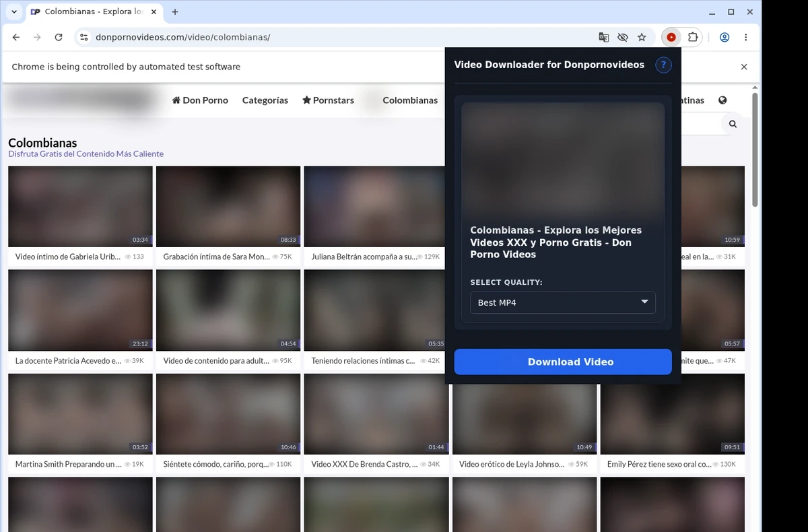Open 'Martina Smith Preparando un ...' title link
The width and height of the screenshot is (808, 532).
(x=68, y=464)
